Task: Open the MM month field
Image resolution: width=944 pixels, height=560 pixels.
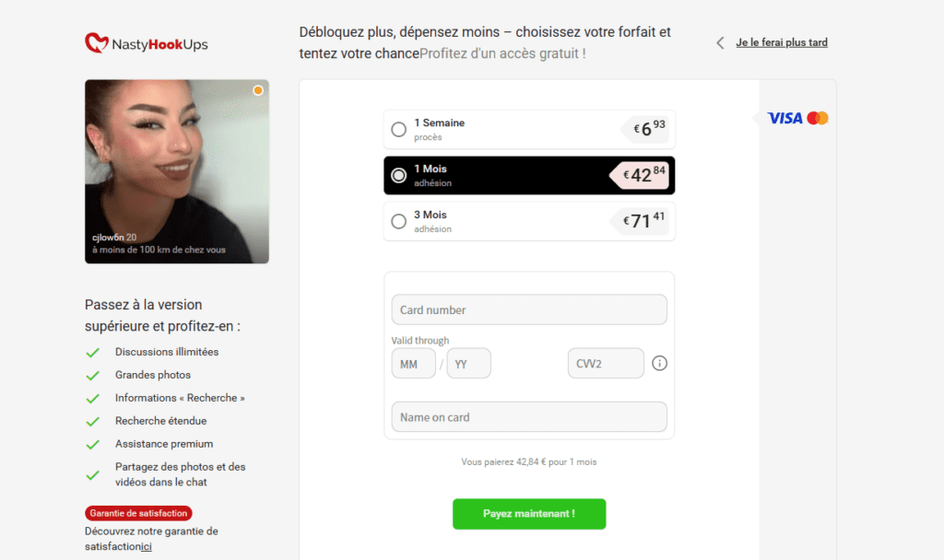Action: pyautogui.click(x=413, y=363)
